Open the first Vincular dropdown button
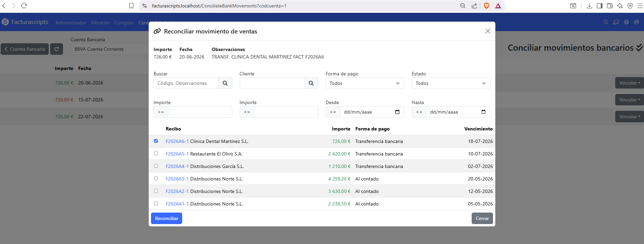 pos(629,83)
